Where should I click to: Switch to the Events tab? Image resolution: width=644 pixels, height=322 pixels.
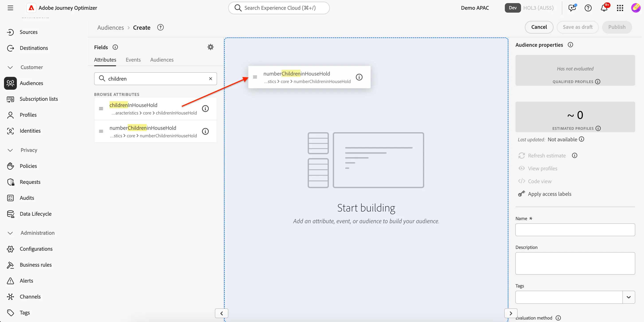click(133, 60)
